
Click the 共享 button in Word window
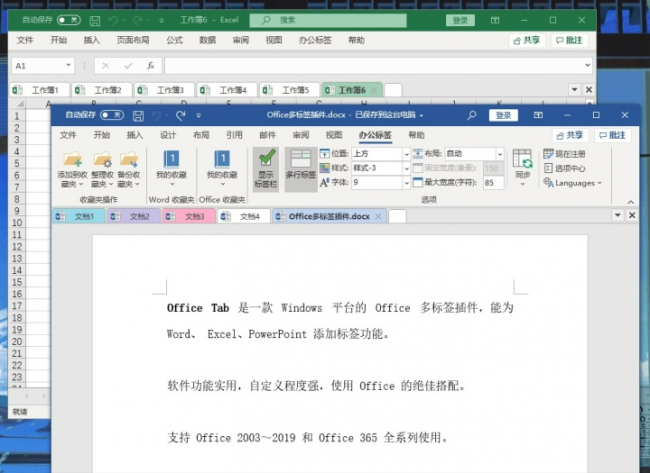570,135
